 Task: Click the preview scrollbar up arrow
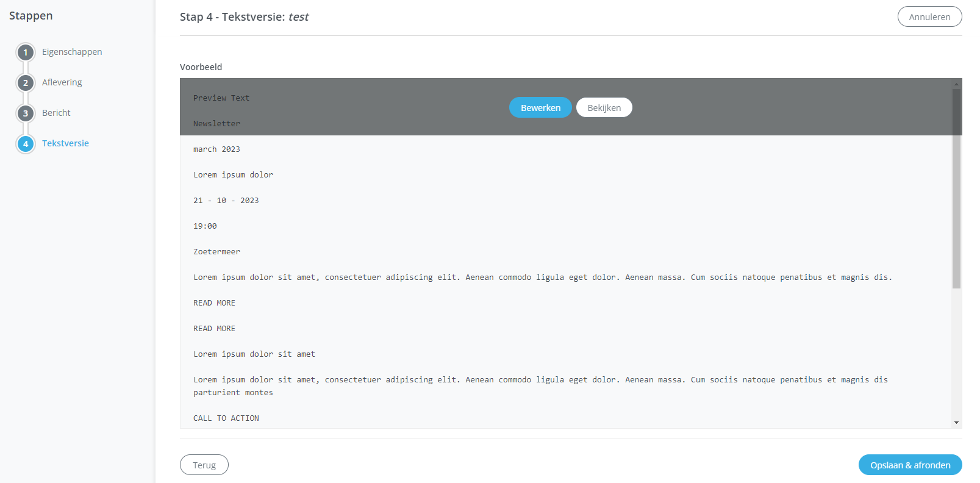coord(956,84)
